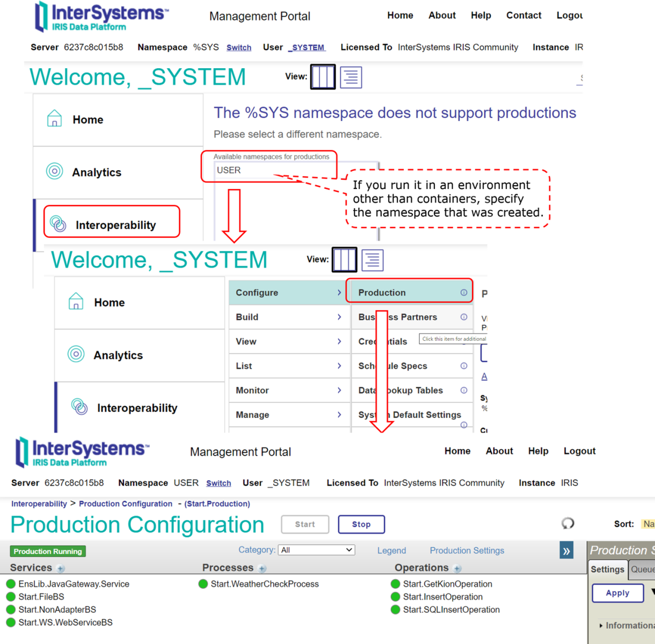Click the refresh icon near Sort
The height and width of the screenshot is (644, 655).
(568, 523)
